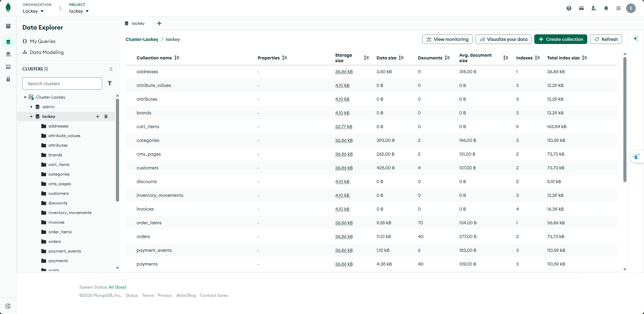Click Visualize your data button
Viewport: 644px width, 314px height.
[x=504, y=39]
